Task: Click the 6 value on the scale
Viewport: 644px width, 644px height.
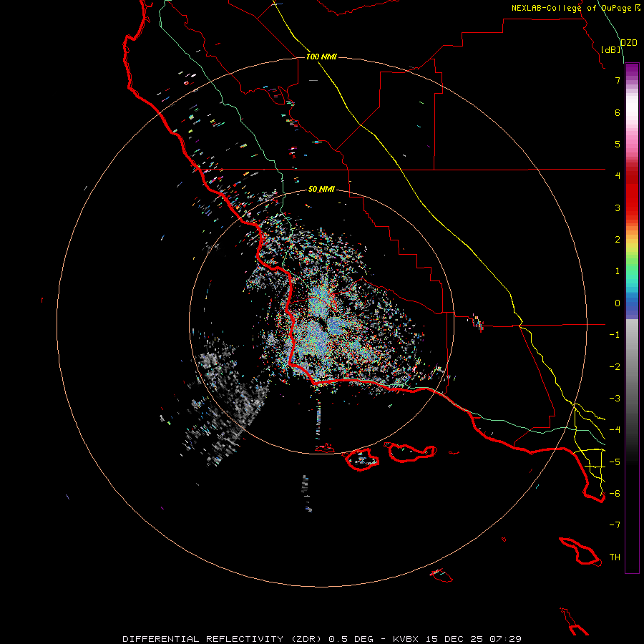Action: 618,112
